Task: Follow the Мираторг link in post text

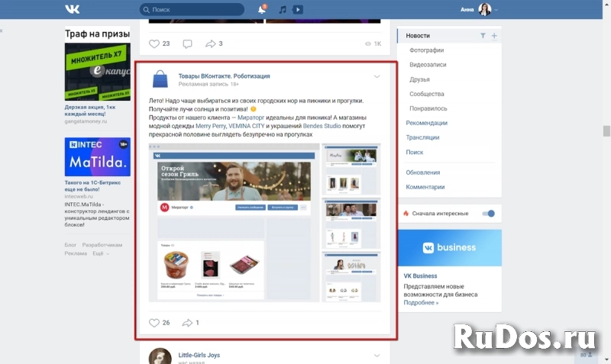Action: [x=251, y=118]
